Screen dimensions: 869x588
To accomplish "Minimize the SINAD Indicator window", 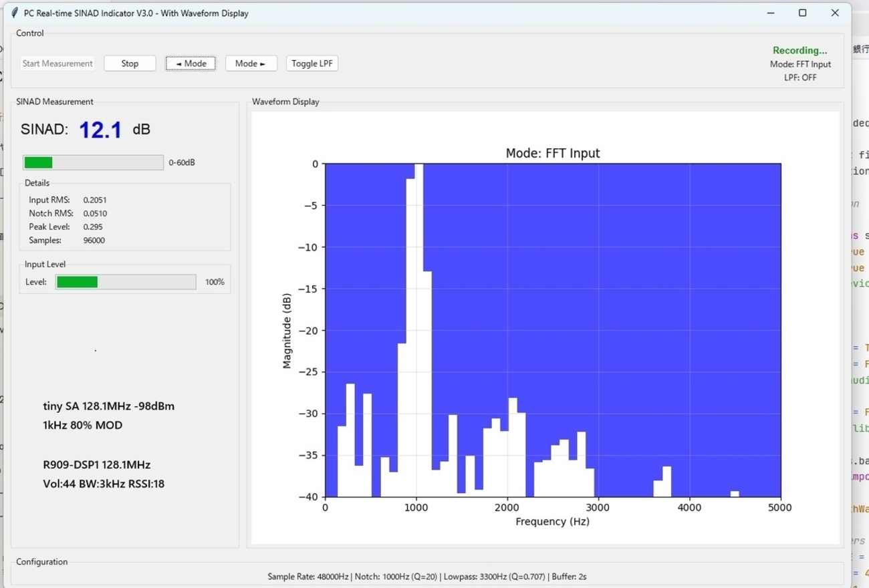I will coord(771,13).
